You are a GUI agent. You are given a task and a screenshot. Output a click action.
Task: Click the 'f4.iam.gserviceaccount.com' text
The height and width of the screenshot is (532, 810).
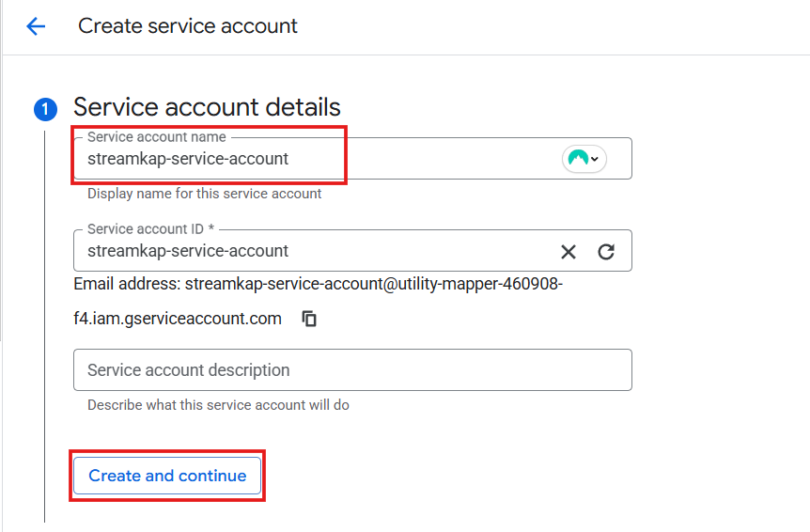point(178,319)
